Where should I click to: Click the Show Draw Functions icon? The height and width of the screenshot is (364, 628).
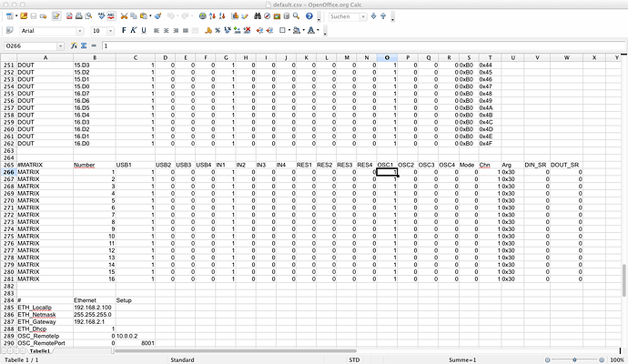pos(245,16)
